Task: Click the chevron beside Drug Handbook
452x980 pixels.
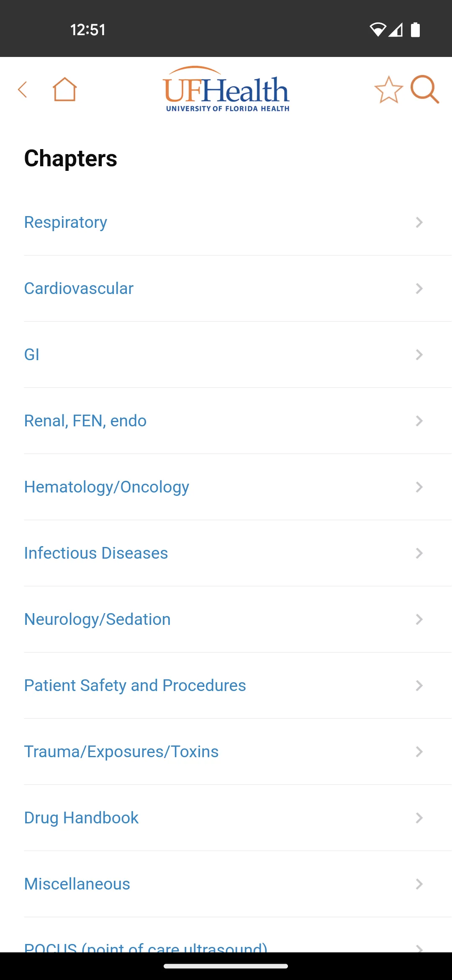Action: pyautogui.click(x=419, y=818)
